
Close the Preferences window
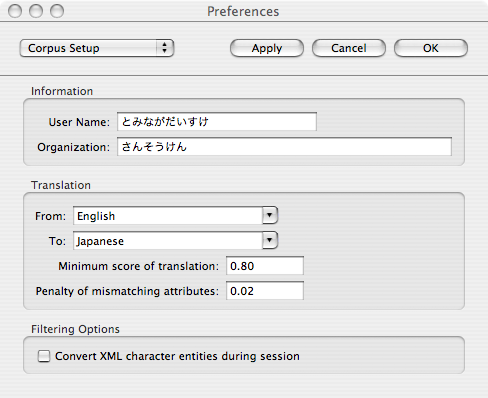(15, 11)
